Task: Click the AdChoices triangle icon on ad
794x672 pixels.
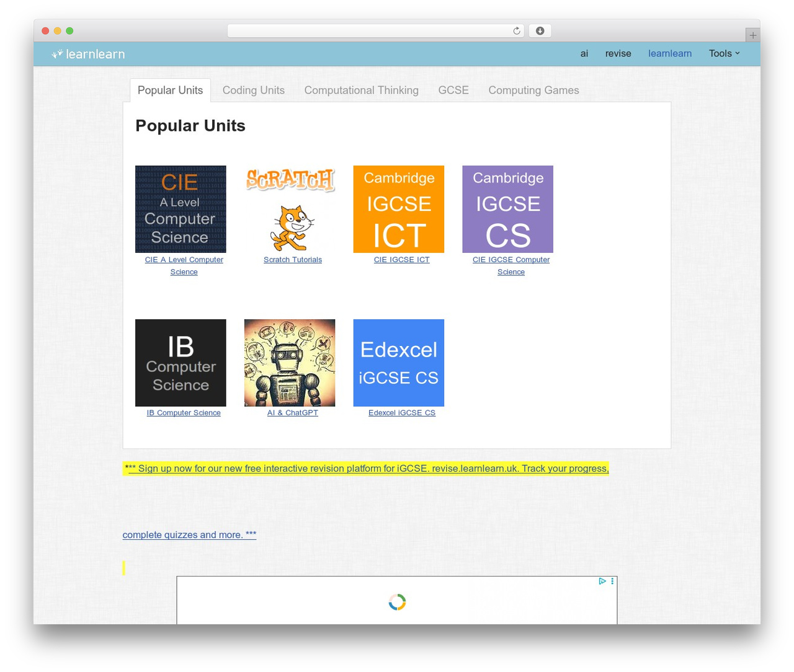Action: [602, 581]
